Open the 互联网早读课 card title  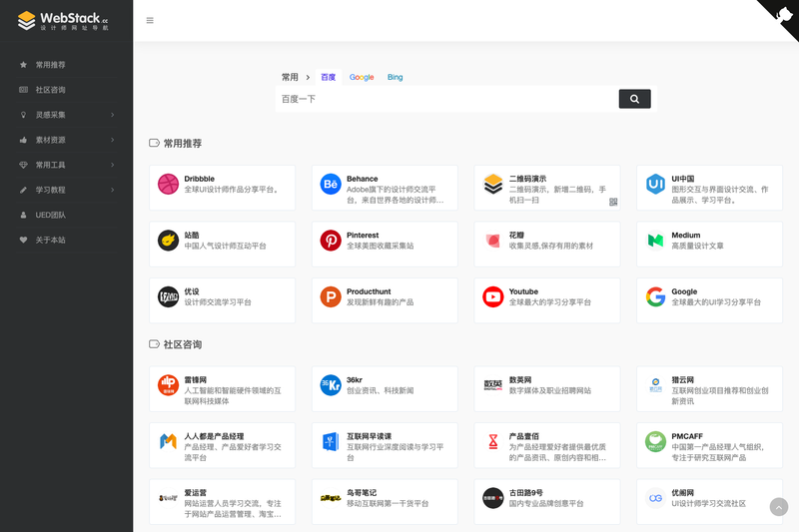[x=369, y=436]
